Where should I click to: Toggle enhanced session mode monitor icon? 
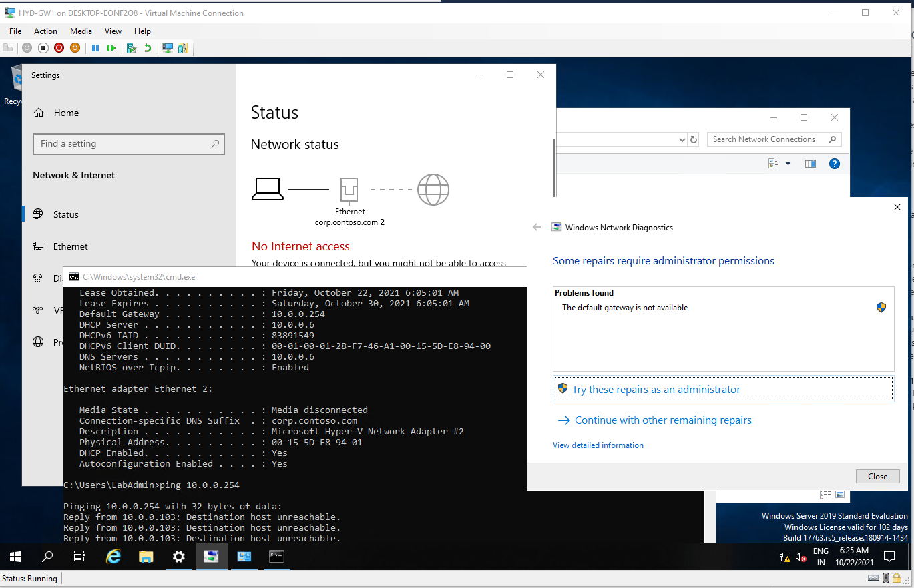tap(168, 48)
